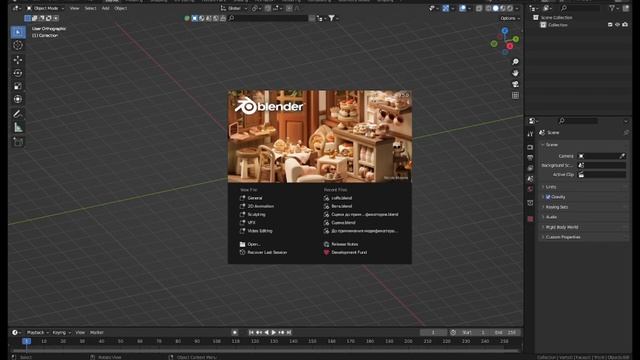640x360 pixels.
Task: Select the Add Cube tool
Action: 18,142
